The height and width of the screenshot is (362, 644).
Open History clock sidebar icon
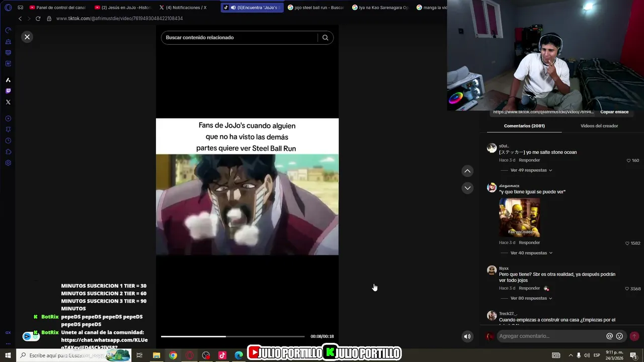point(8,141)
